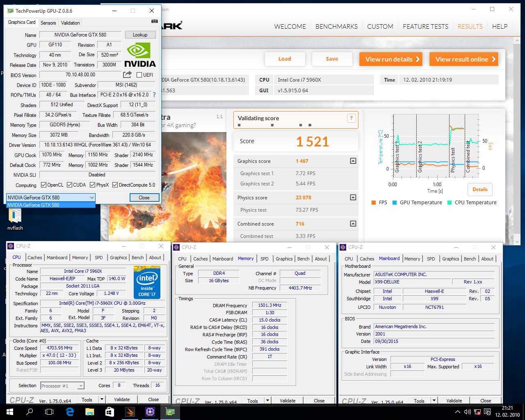Viewport: 525px width, 420px height.
Task: Click the Load button in 3DMark
Action: click(285, 59)
